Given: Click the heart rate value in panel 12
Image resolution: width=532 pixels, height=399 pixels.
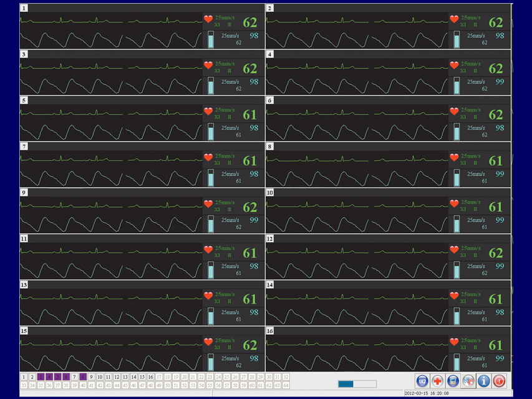Looking at the screenshot, I should tap(495, 253).
